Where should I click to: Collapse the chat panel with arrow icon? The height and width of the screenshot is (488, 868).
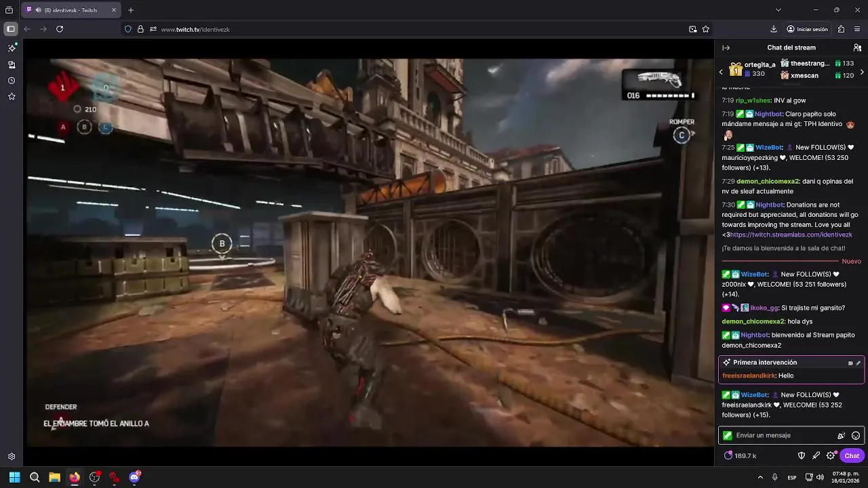click(726, 47)
